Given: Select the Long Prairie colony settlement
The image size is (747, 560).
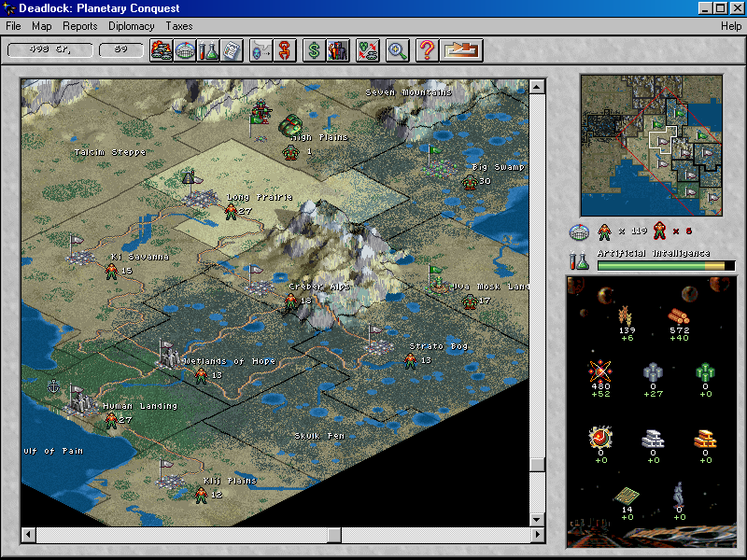Looking at the screenshot, I should pos(200,198).
